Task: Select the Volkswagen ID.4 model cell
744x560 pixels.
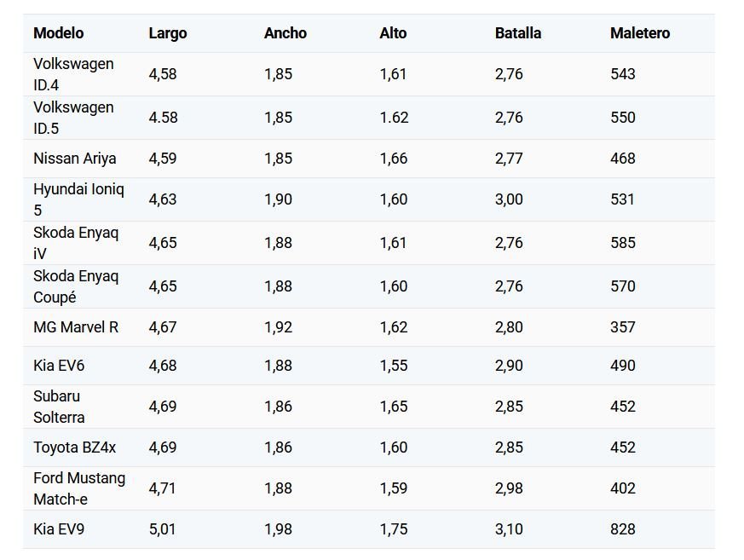Action: point(73,74)
